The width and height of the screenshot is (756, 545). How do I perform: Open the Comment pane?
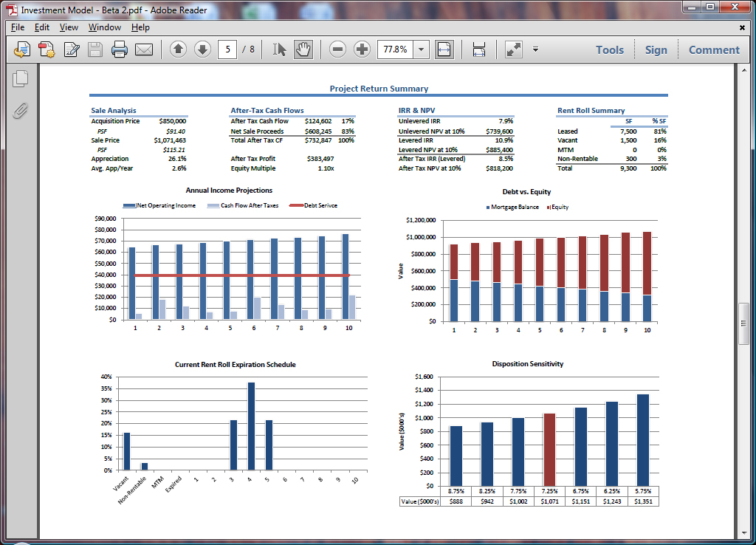[x=714, y=49]
